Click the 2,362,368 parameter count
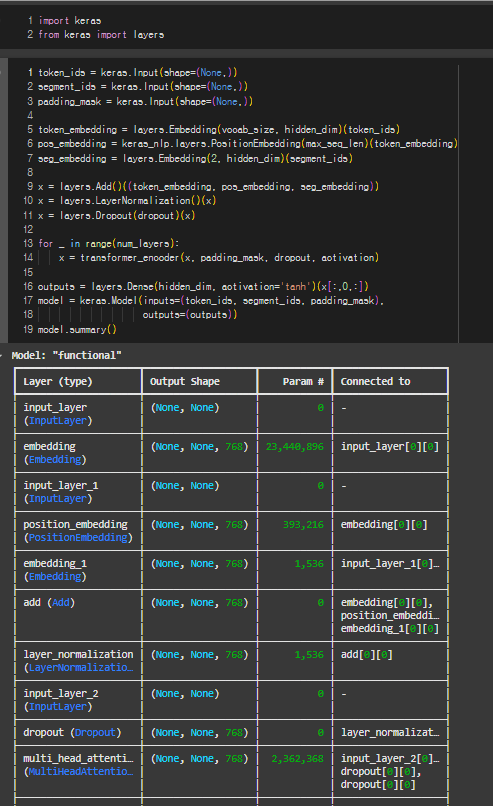Screen dimensions: 493x806 298,759
